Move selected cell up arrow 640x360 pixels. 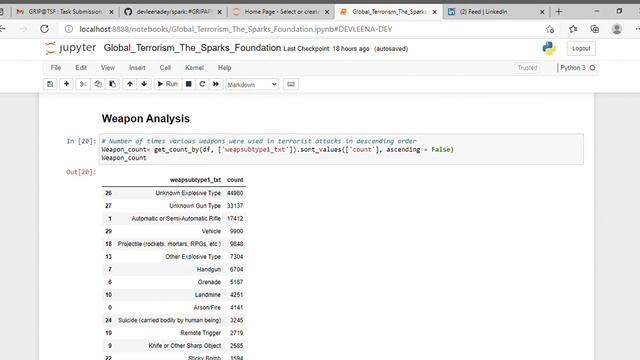point(130,84)
